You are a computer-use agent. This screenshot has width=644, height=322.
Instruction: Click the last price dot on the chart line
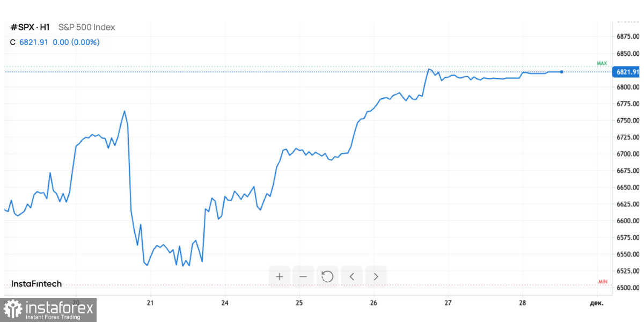[x=561, y=72]
